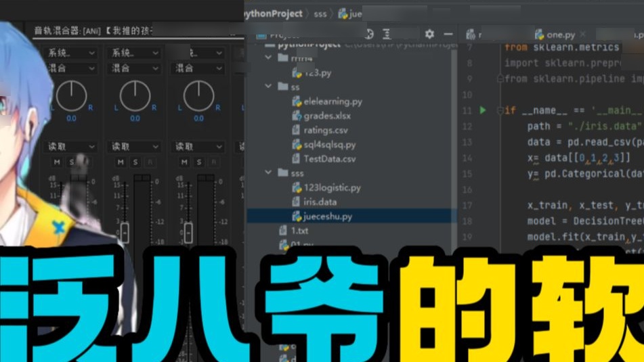Viewport: 644px width, 362px height.
Task: Click the 123logistic.py file icon
Action: 297,187
